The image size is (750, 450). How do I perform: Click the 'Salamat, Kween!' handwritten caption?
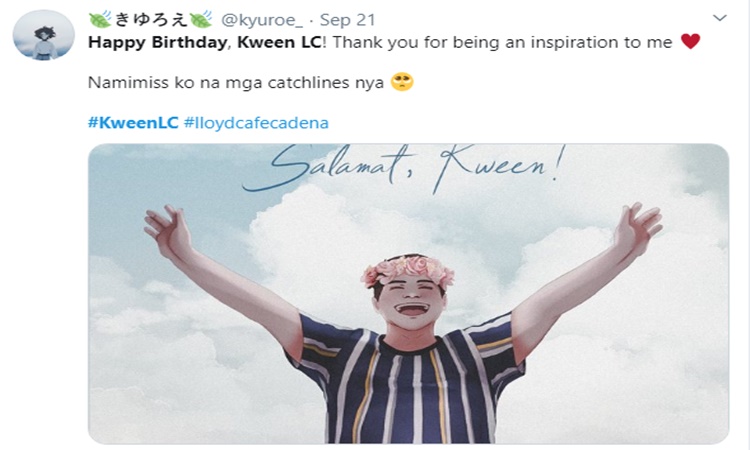(405, 168)
